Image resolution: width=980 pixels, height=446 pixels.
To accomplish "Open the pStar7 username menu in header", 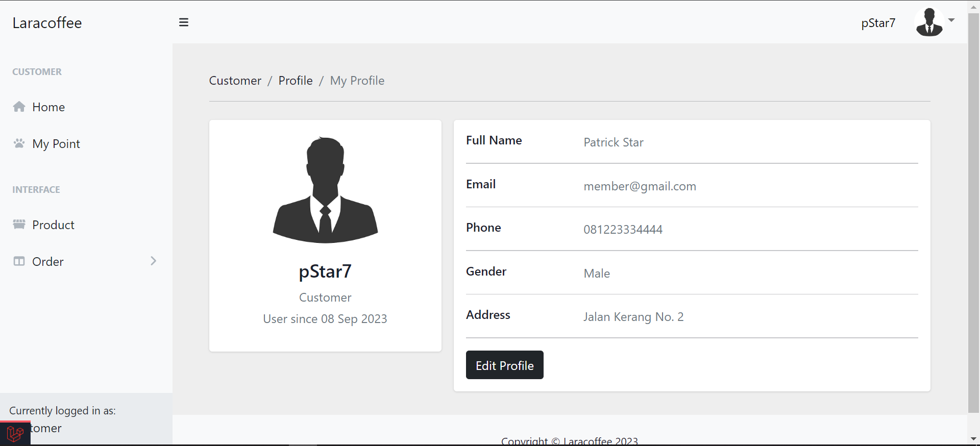I will (x=878, y=23).
